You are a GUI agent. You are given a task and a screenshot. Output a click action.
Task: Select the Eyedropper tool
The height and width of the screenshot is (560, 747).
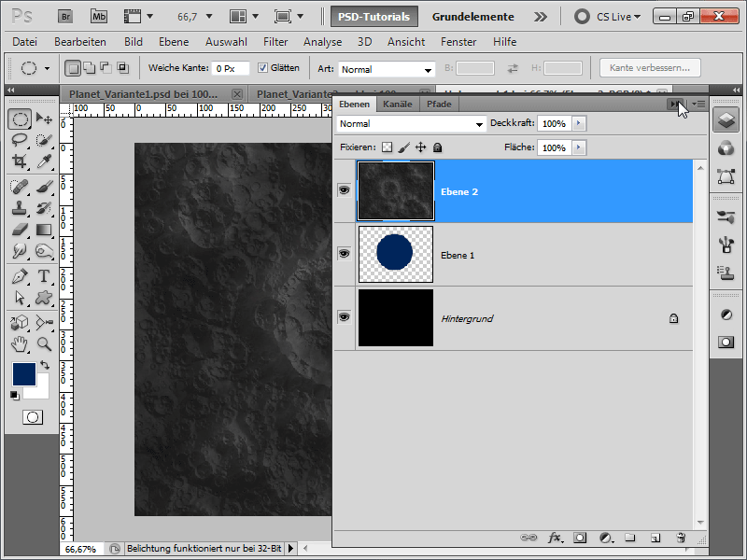tap(44, 161)
